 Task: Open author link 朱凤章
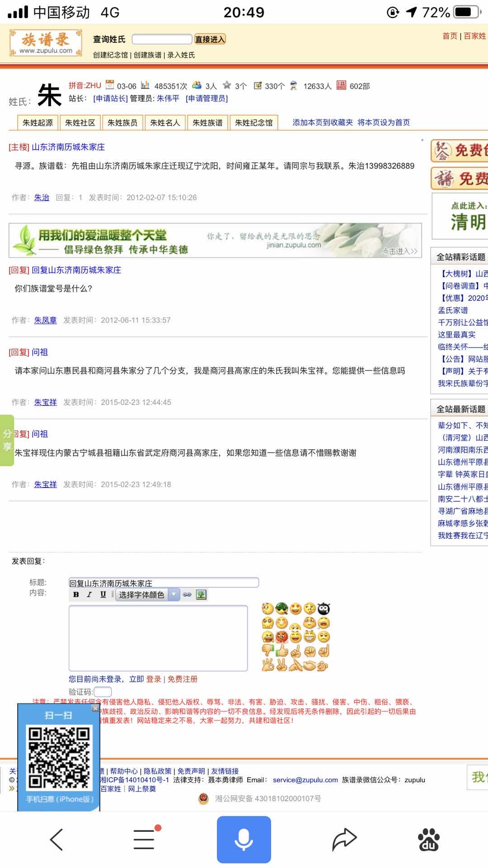click(46, 320)
